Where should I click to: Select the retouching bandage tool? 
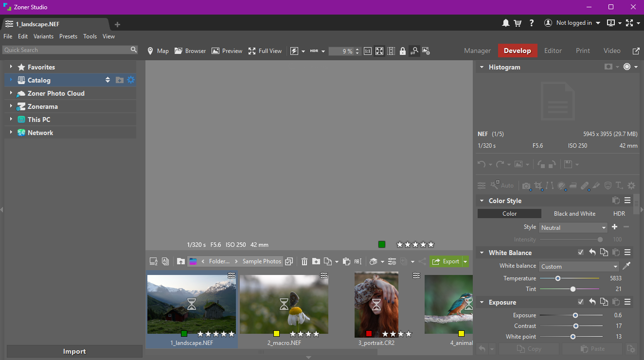[x=585, y=186]
